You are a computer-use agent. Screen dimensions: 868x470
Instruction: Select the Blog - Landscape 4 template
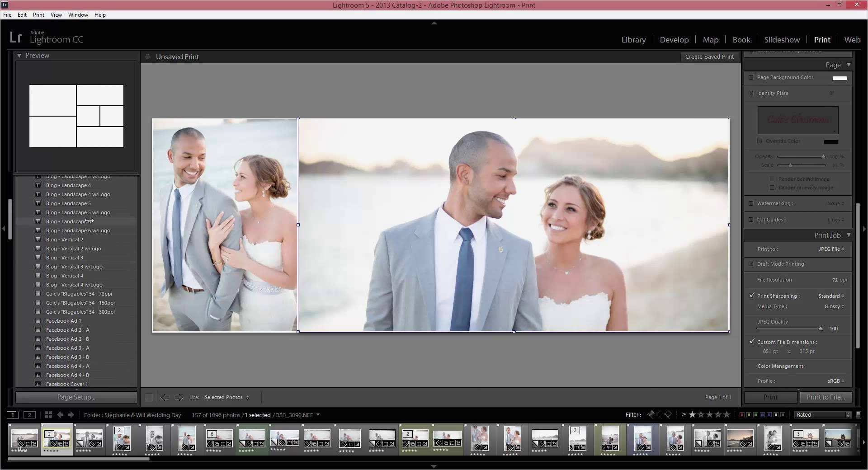69,185
